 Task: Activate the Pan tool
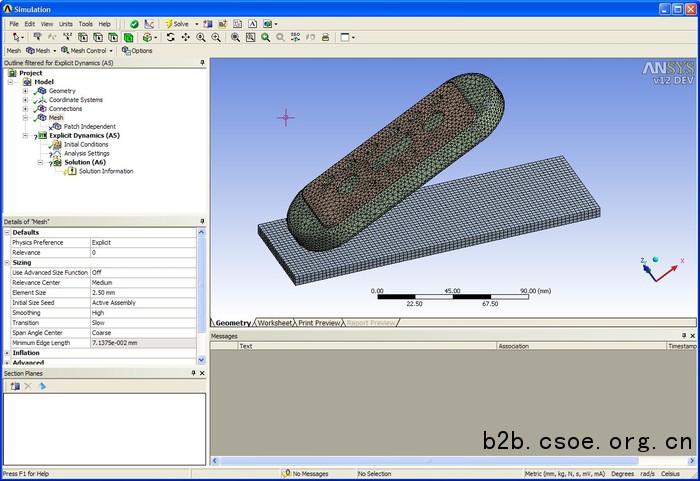(185, 37)
